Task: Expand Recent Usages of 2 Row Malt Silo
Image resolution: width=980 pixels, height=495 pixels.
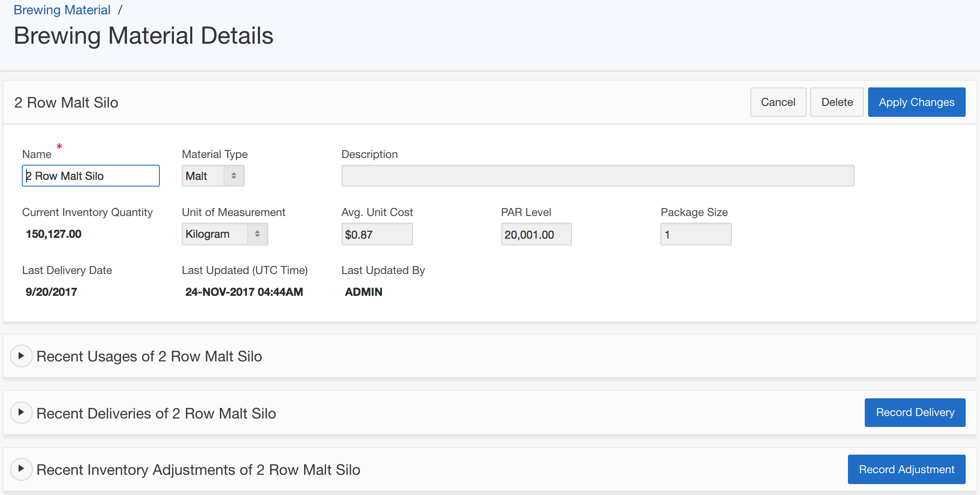Action: 21,356
